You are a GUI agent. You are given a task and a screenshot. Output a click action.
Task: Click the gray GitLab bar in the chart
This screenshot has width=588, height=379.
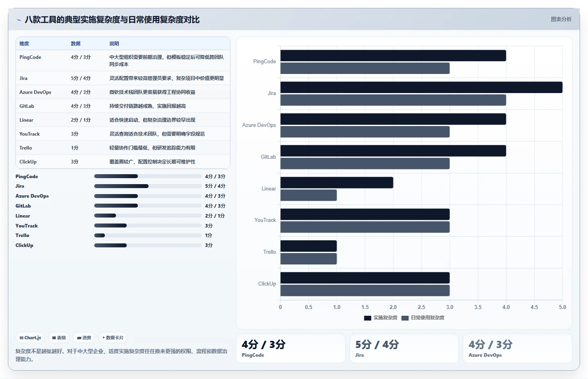click(x=365, y=163)
